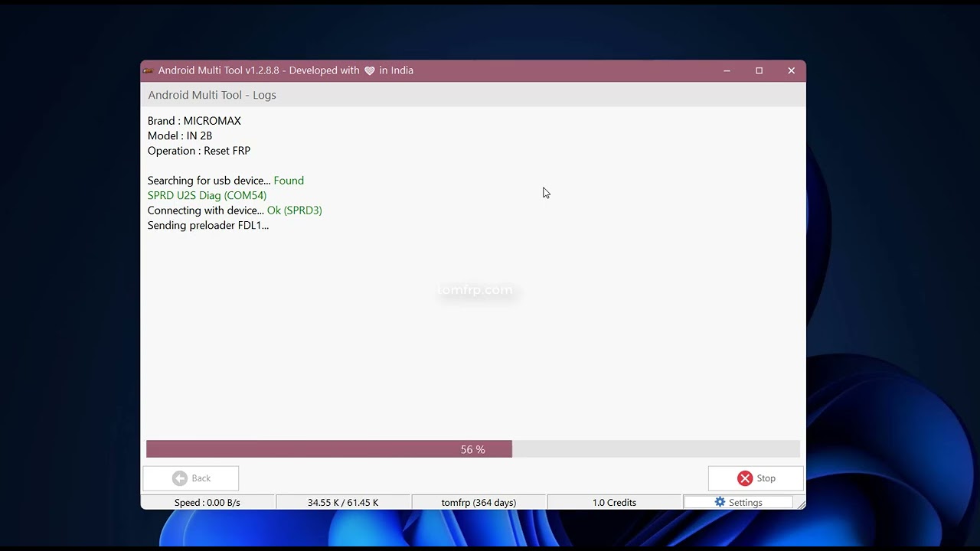This screenshot has height=551, width=980.
Task: Click the green Found status text
Action: (x=289, y=181)
